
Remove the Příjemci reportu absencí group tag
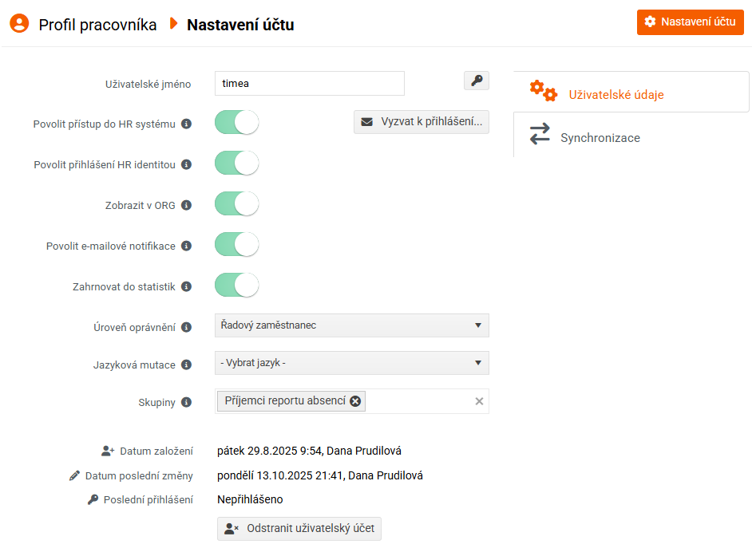[355, 401]
